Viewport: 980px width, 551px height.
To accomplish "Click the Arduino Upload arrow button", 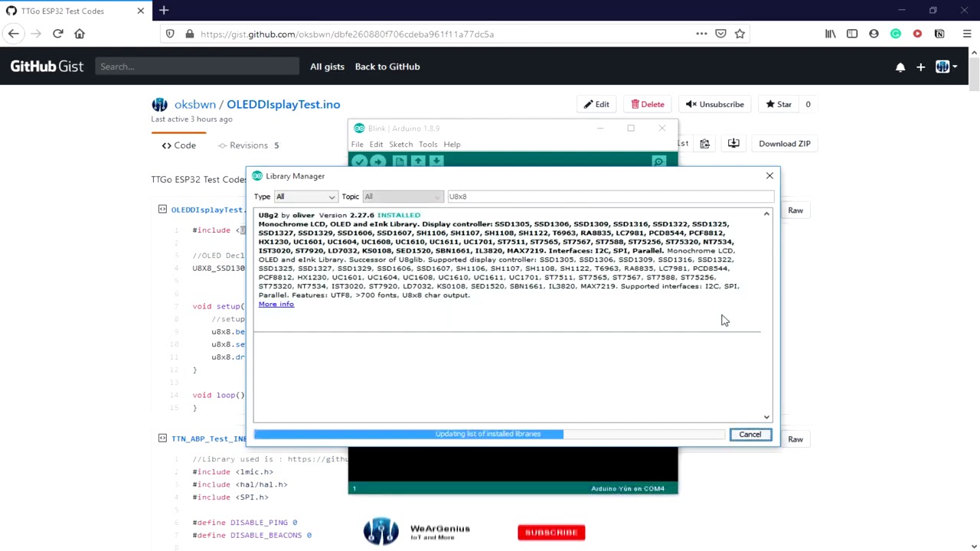I will [378, 161].
